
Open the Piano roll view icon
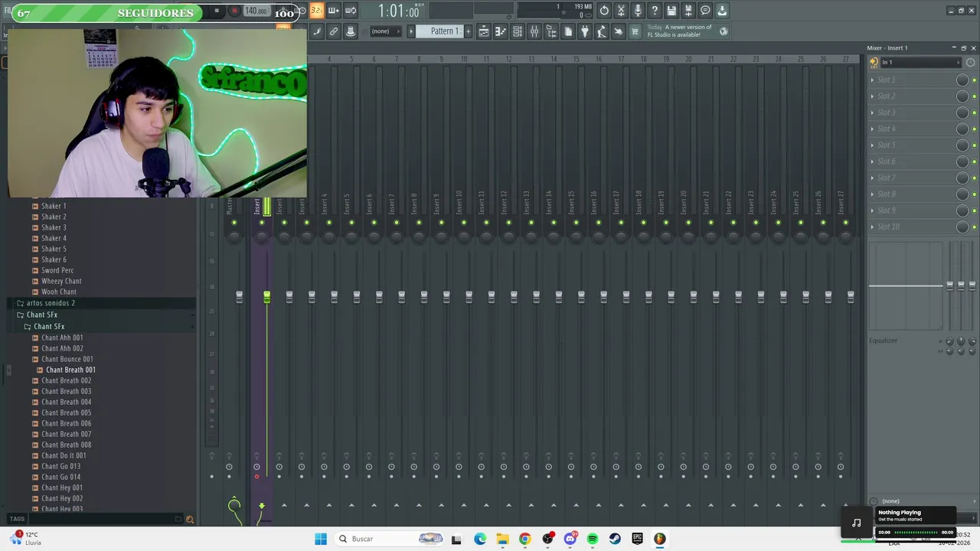(500, 31)
